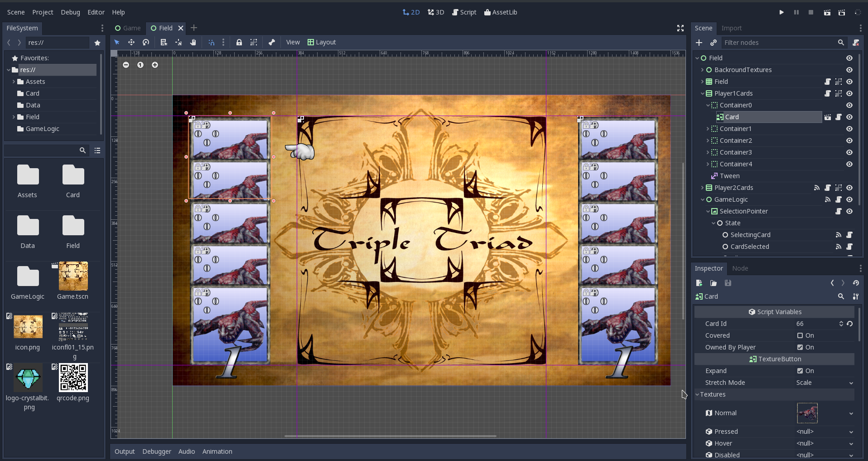This screenshot has height=461, width=868.
Task: Open Inspector object history icon
Action: (856, 283)
